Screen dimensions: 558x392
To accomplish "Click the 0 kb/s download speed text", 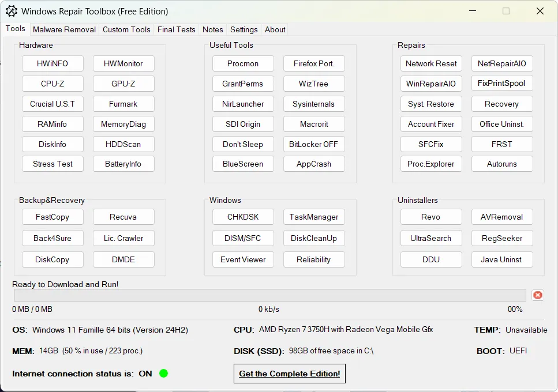I will [269, 309].
